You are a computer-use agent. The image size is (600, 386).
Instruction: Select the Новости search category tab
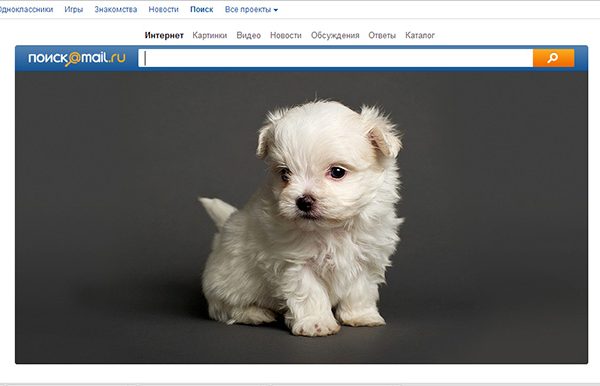pyautogui.click(x=285, y=36)
